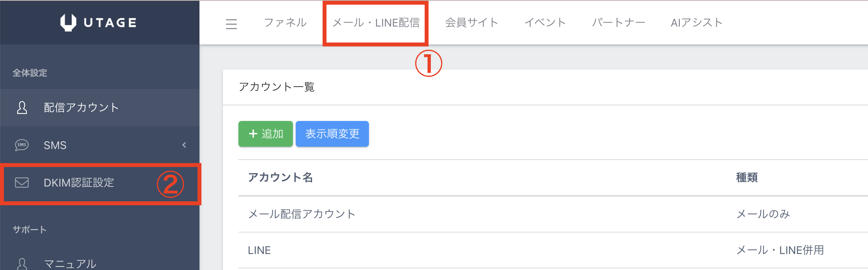Click the 表示順変更 button
This screenshot has height=270, width=868.
point(332,134)
